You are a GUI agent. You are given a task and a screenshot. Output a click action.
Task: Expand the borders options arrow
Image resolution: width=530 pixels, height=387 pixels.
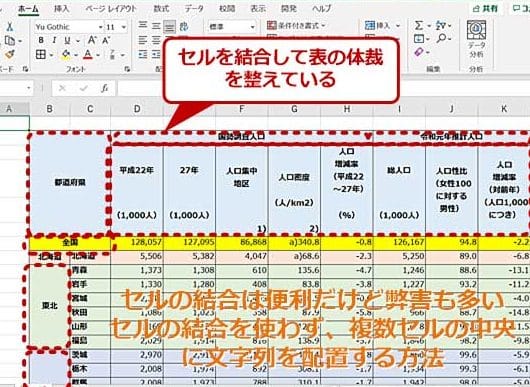(x=51, y=55)
